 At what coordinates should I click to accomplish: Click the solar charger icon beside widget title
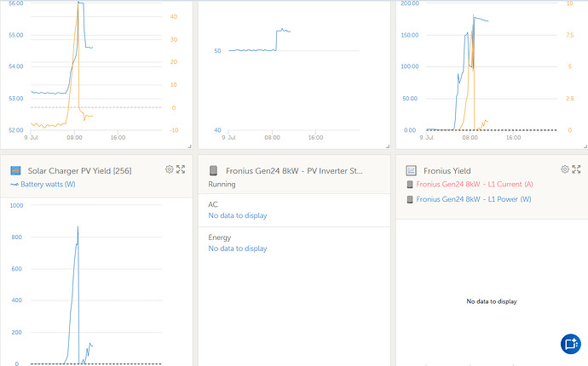(x=14, y=171)
